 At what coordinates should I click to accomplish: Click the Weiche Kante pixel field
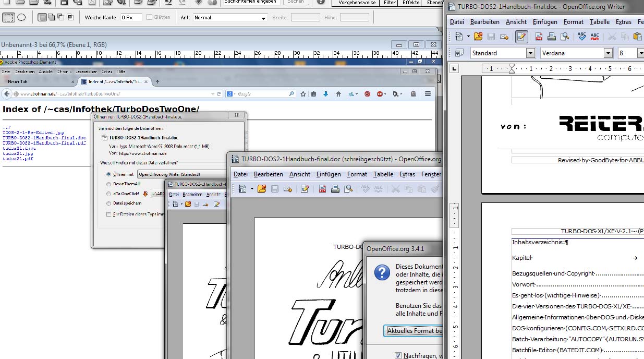pyautogui.click(x=131, y=17)
